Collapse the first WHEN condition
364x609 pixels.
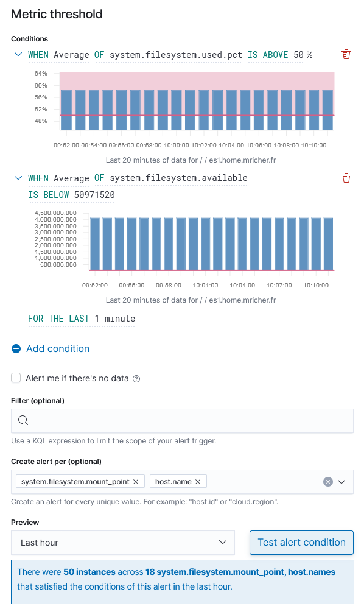[18, 54]
